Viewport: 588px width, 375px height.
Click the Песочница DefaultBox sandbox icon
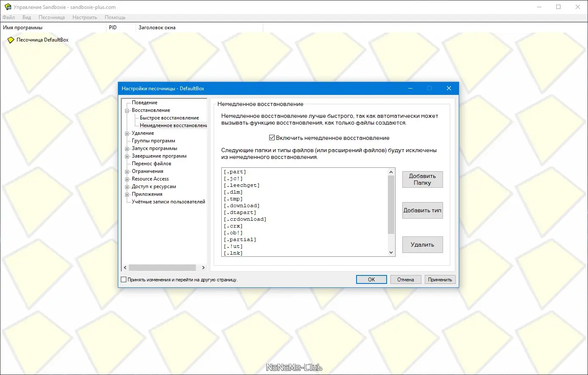(x=11, y=40)
